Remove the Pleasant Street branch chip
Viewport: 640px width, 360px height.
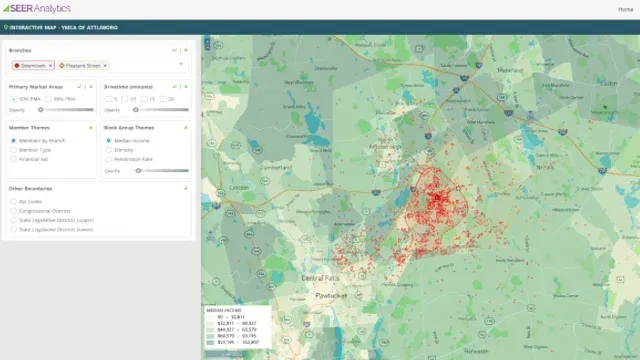point(105,65)
